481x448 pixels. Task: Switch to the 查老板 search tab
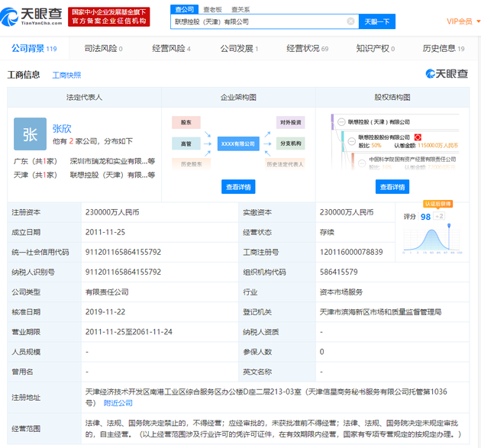coord(211,9)
